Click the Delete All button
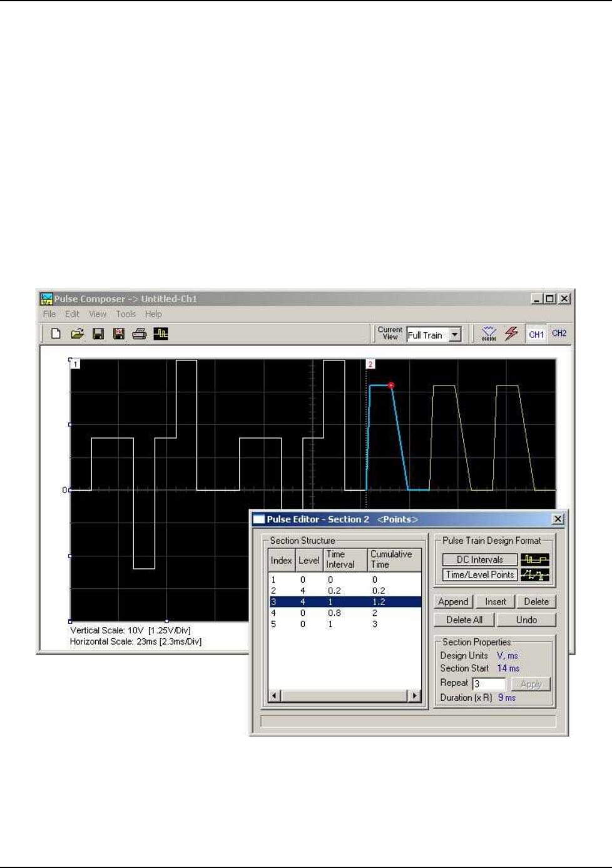The width and height of the screenshot is (612, 868). click(464, 620)
